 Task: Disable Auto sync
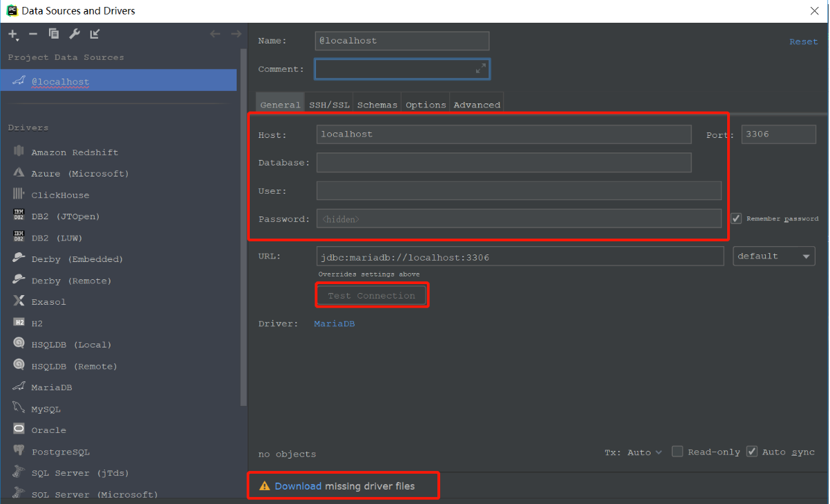tap(751, 452)
